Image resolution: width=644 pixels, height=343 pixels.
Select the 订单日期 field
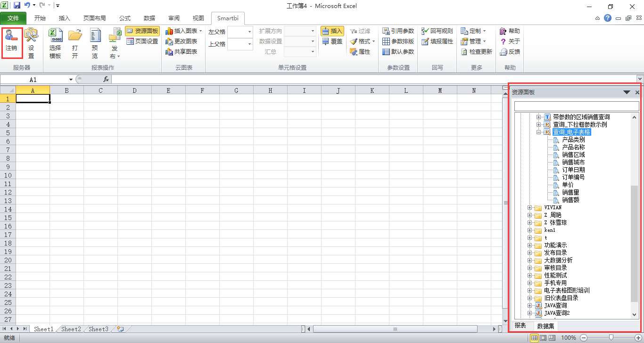tap(573, 170)
